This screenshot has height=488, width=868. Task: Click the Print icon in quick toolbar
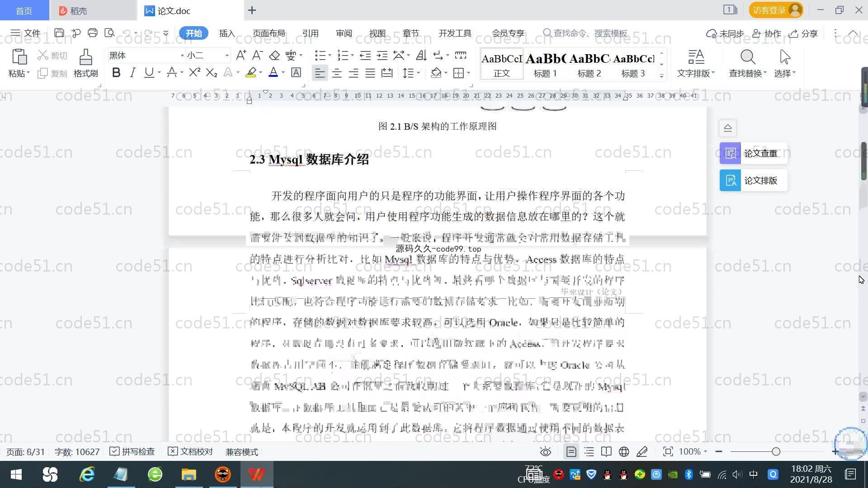point(93,33)
